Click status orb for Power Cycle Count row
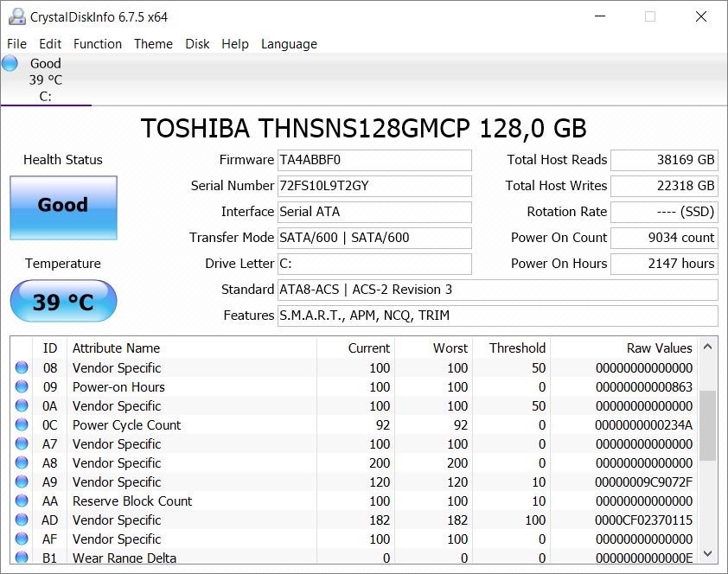This screenshot has width=728, height=574. click(22, 424)
